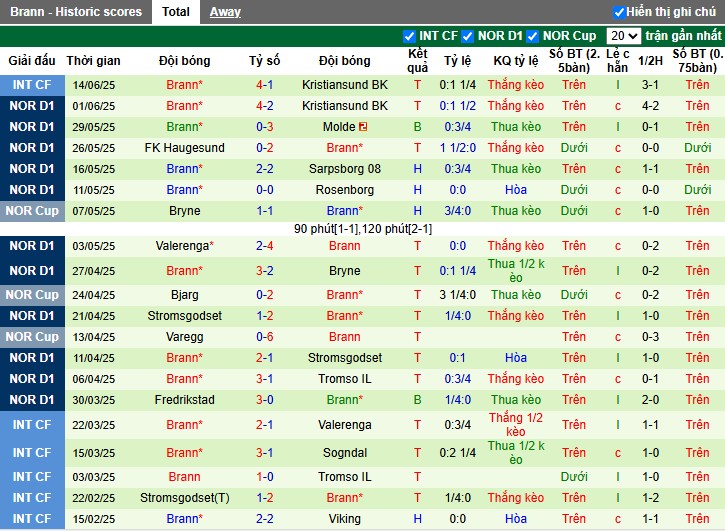The width and height of the screenshot is (725, 531).
Task: Click the NOR D1 league label on 01/06/25
Action: [32, 106]
